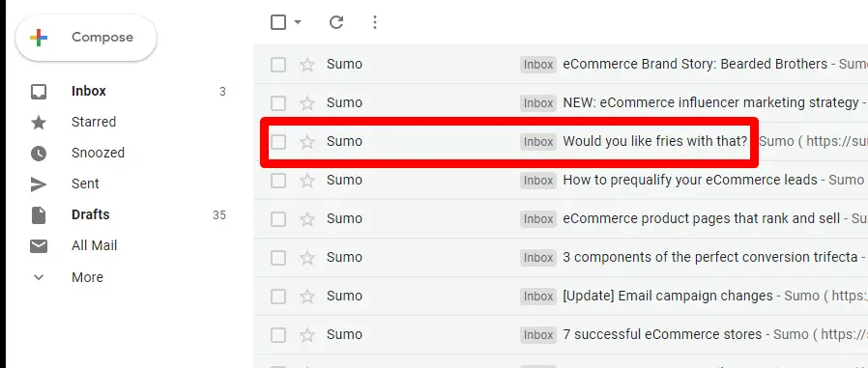The width and height of the screenshot is (868, 368).
Task: Click the Inbox unread count 3
Action: tap(222, 92)
